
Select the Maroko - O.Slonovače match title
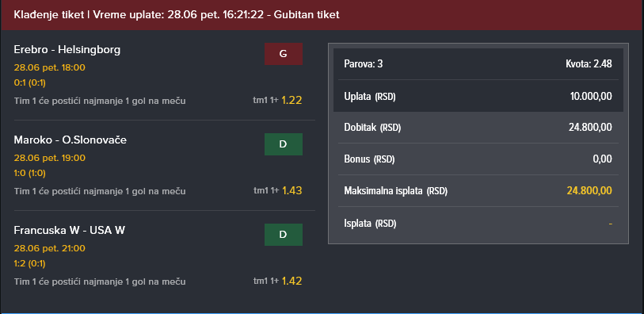(x=70, y=140)
